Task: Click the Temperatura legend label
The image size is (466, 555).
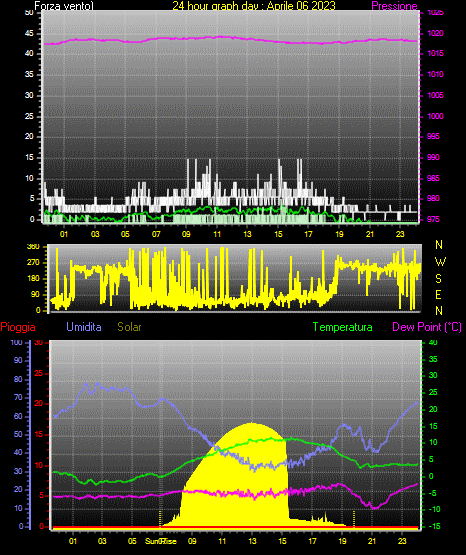Action: 343,327
